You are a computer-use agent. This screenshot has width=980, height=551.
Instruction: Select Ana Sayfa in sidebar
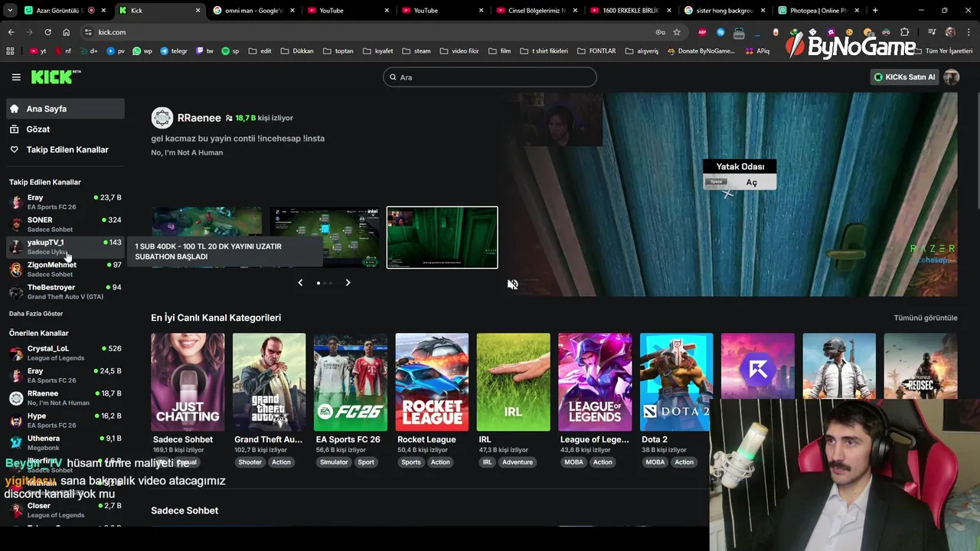[65, 109]
